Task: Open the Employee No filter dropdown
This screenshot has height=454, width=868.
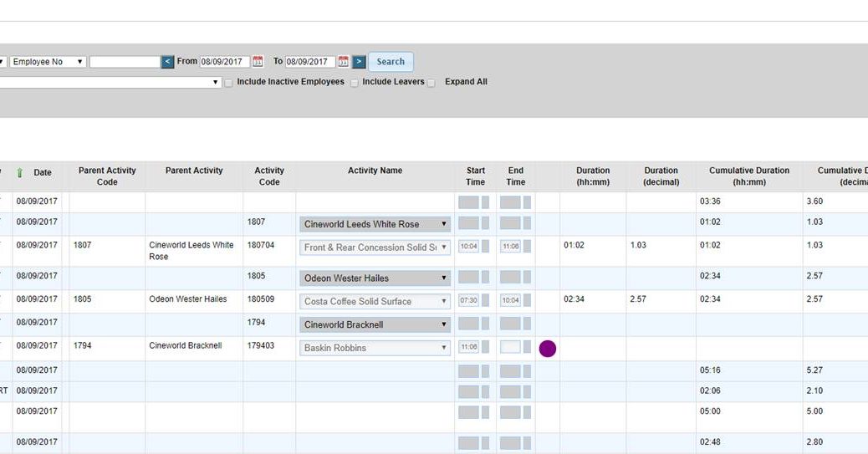Action: click(x=48, y=62)
